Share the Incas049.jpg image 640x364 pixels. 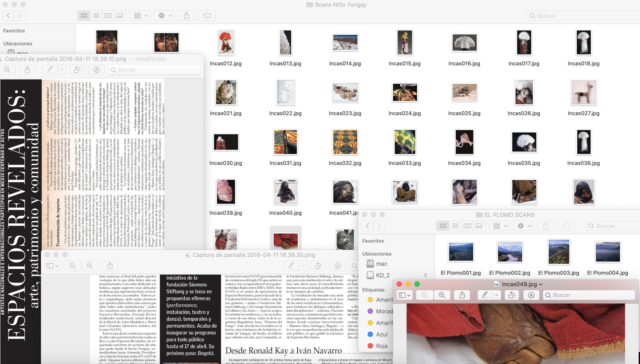coord(462,295)
